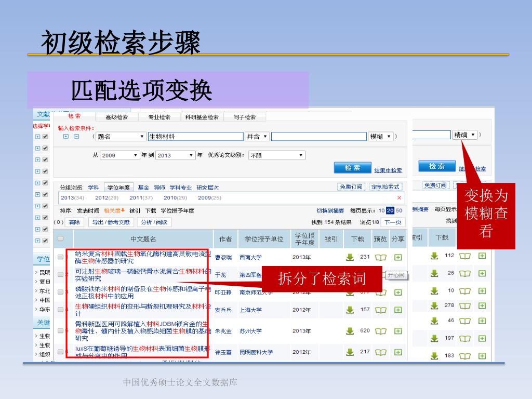Viewport: 532px width, 399px height.
Task: Share the 朱兆金 苏州大学 thesis
Action: [x=398, y=331]
